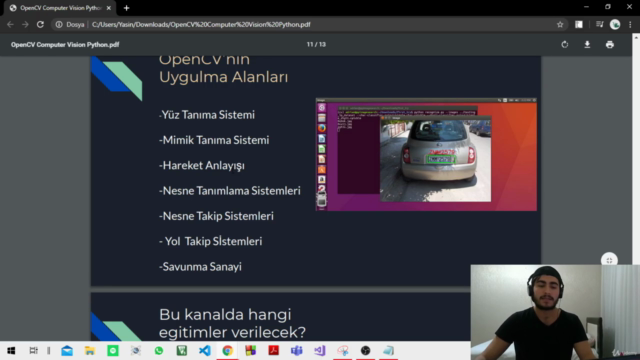Screen dimensions: 640x360
Task: Open File Explorer from the taskbar
Action: 90,350
